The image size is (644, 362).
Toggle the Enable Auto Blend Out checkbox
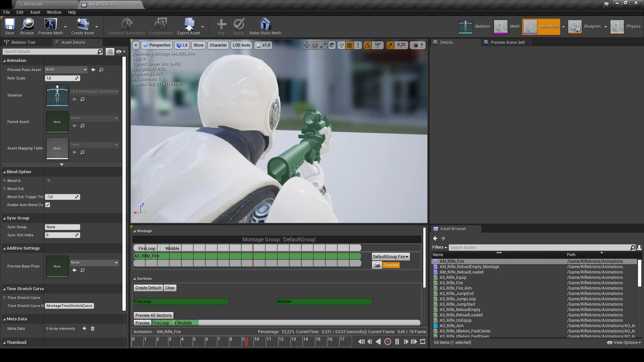pos(47,205)
